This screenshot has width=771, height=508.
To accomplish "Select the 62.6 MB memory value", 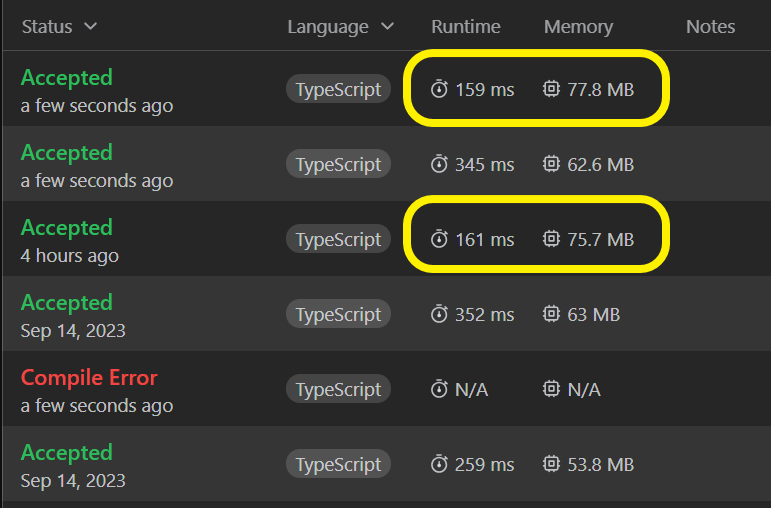I will (601, 165).
